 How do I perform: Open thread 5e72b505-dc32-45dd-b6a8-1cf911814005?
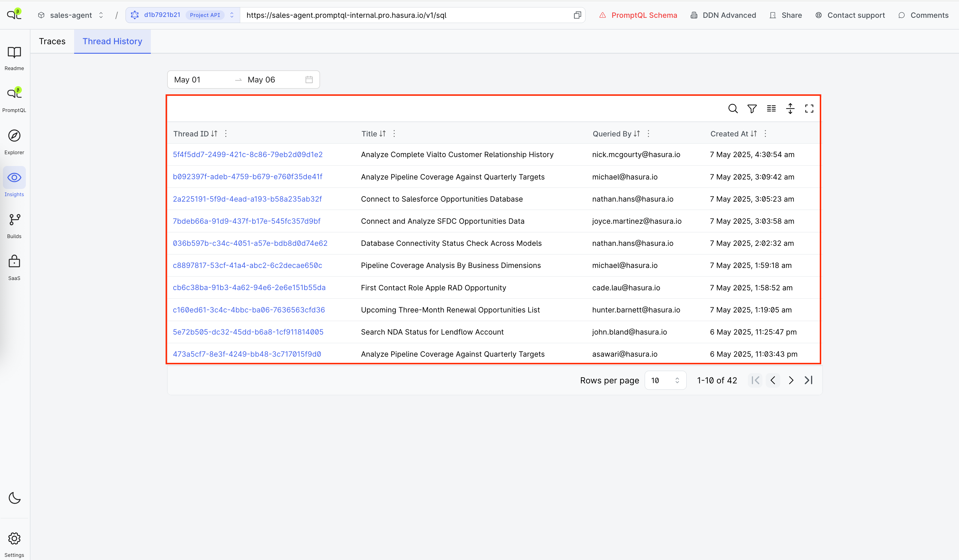click(248, 332)
